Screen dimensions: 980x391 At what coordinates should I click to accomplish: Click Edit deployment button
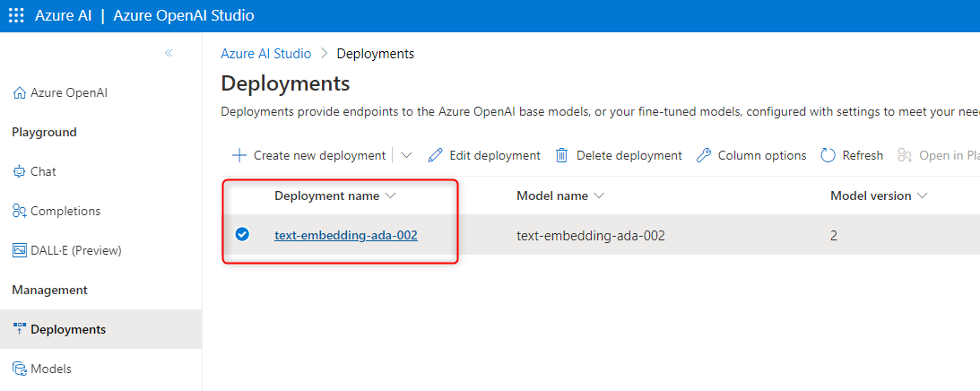tap(484, 155)
